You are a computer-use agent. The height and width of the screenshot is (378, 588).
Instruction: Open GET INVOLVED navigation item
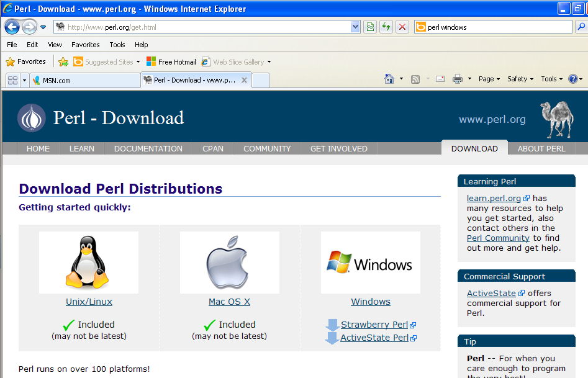tap(339, 148)
